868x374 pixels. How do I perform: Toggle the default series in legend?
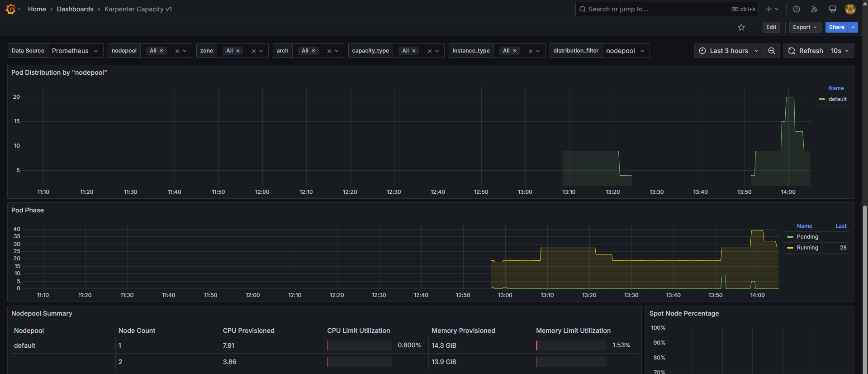click(x=837, y=99)
